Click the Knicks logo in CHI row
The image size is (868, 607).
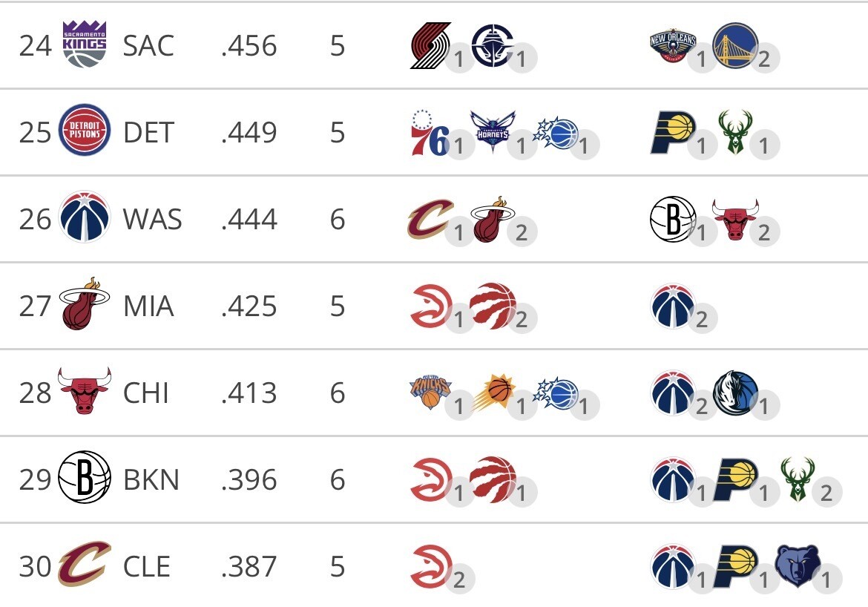431,393
